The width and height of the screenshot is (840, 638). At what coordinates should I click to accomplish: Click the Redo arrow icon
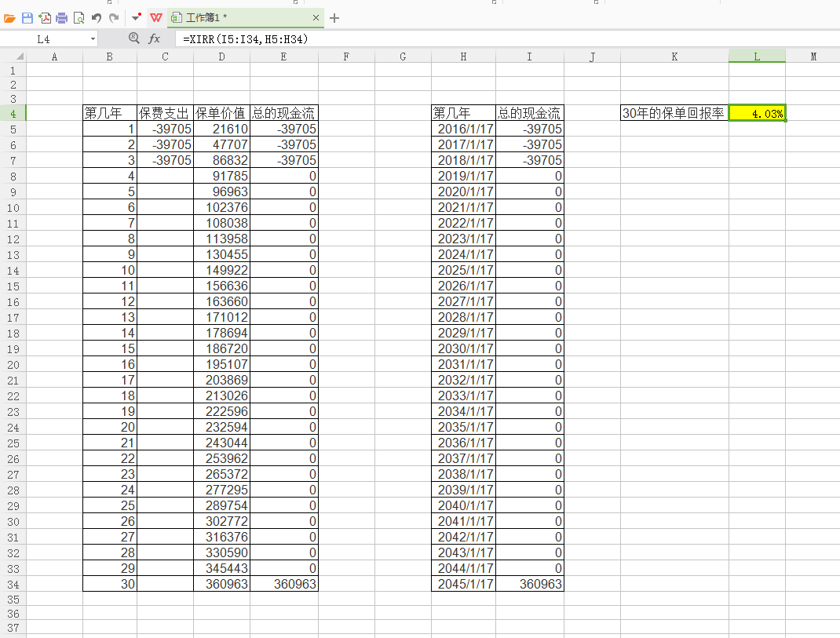coord(114,18)
